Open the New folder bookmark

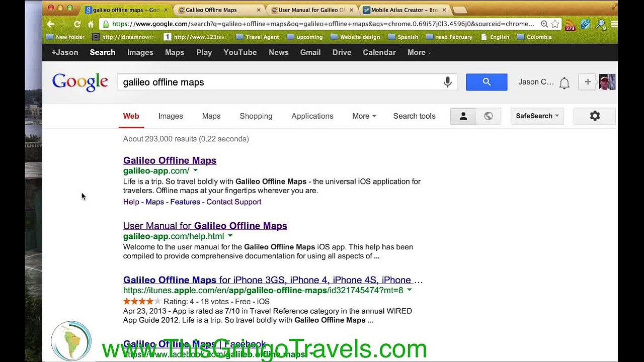tap(65, 37)
